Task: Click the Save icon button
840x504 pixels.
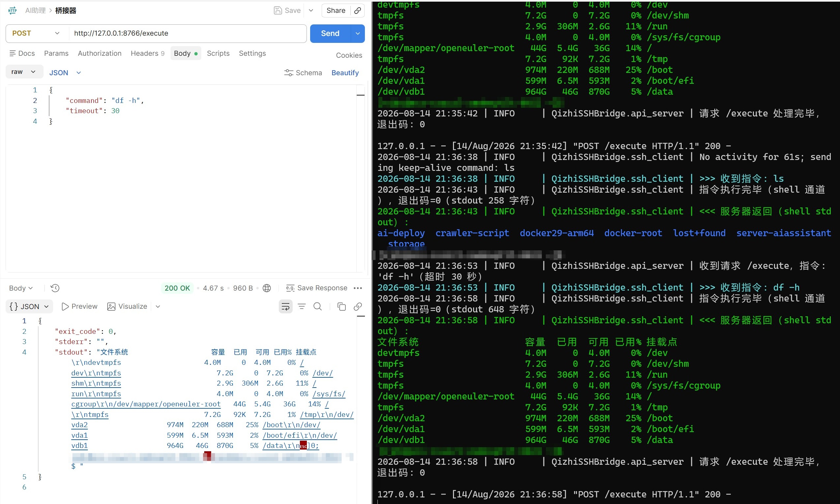Action: pyautogui.click(x=277, y=11)
